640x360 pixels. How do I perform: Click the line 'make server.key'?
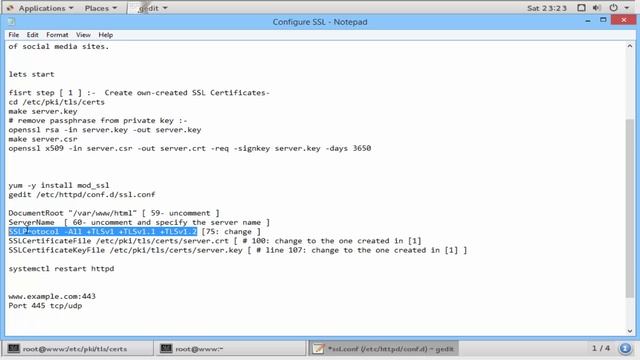(43, 111)
